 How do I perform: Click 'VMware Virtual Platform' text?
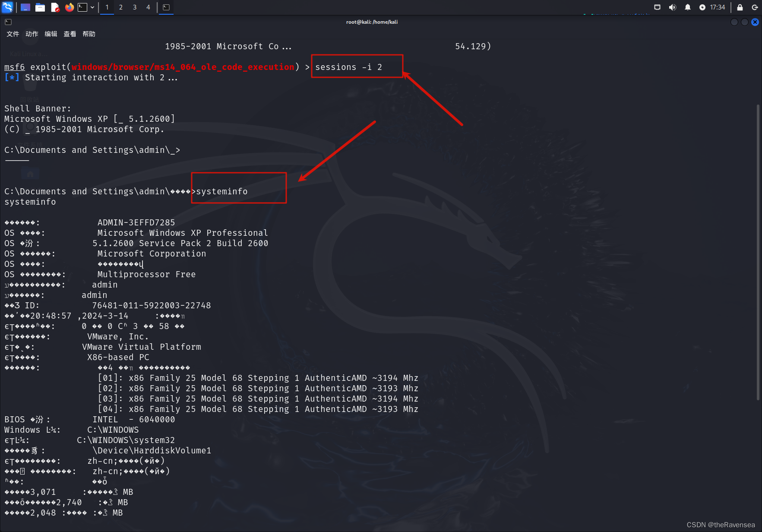(x=142, y=347)
